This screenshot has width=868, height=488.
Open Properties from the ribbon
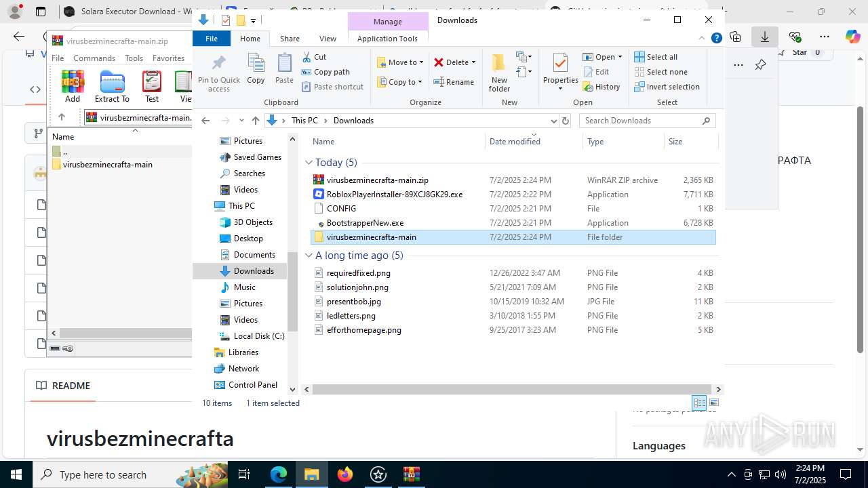[x=560, y=73]
